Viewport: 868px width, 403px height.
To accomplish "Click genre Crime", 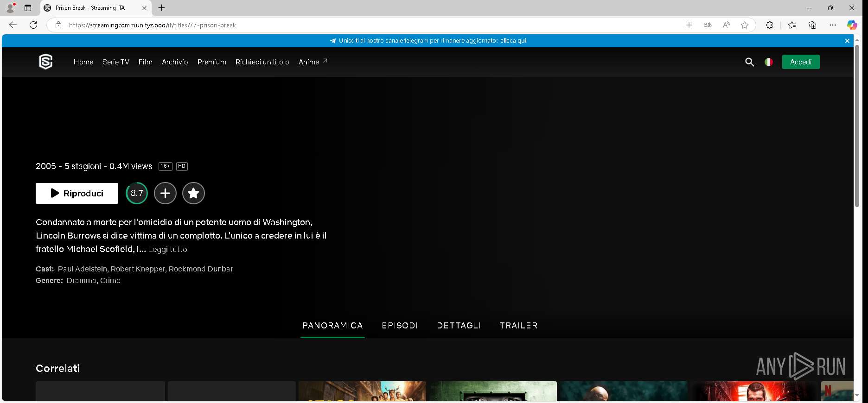I will (x=110, y=281).
